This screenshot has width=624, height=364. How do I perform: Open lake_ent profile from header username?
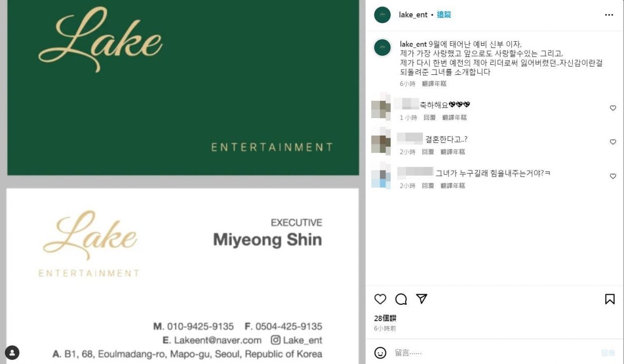click(x=413, y=15)
